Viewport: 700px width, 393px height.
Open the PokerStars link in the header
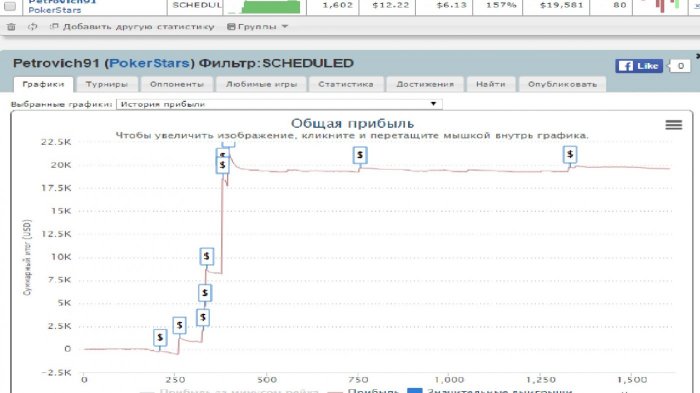(x=149, y=63)
